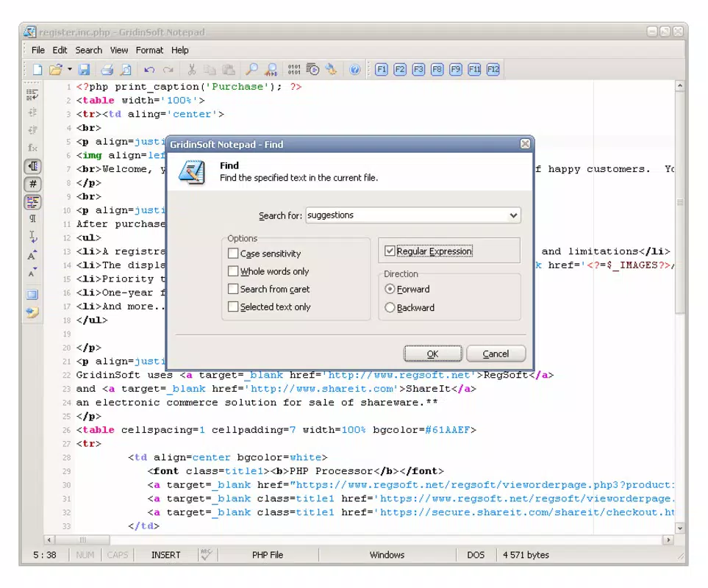The height and width of the screenshot is (588, 708).
Task: Click the Copy icon
Action: point(210,69)
